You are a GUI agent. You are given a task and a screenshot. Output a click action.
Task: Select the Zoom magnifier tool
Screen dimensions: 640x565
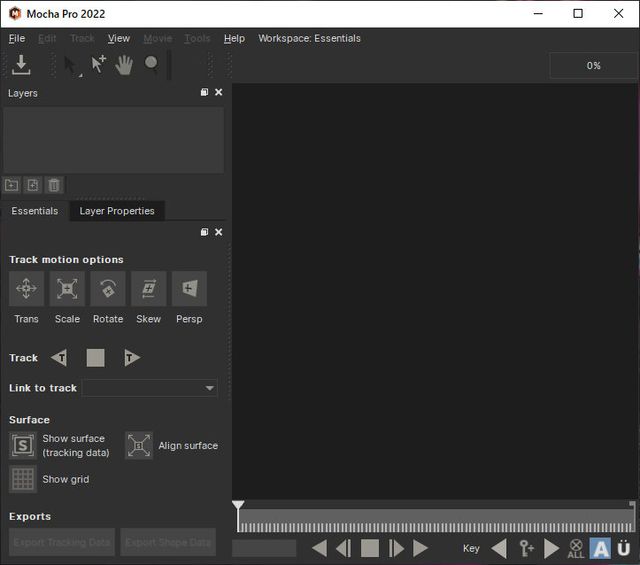[x=151, y=65]
